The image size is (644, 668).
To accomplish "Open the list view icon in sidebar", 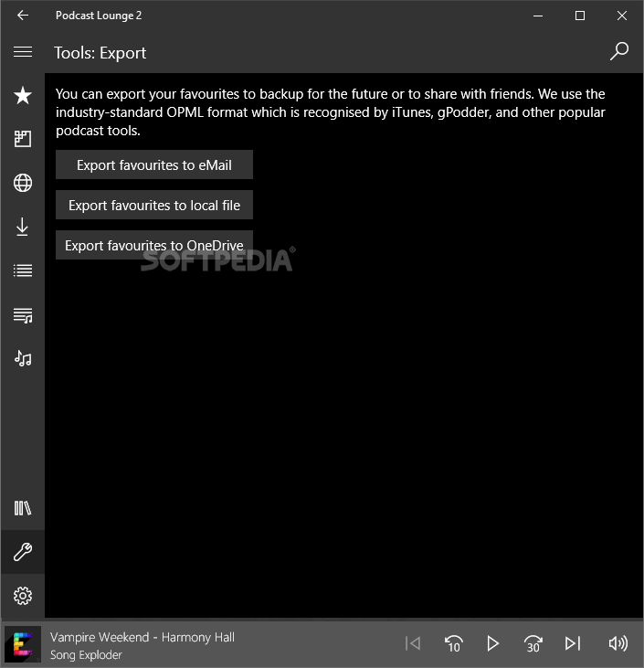I will pos(23,270).
